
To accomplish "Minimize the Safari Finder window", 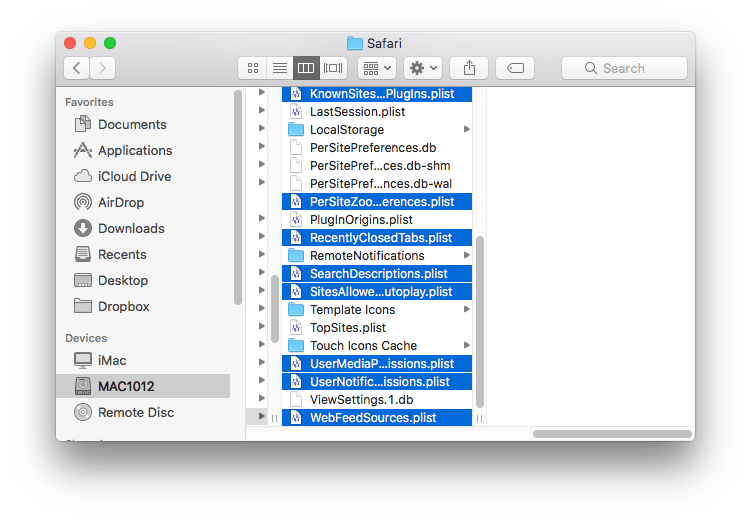I will (x=90, y=43).
